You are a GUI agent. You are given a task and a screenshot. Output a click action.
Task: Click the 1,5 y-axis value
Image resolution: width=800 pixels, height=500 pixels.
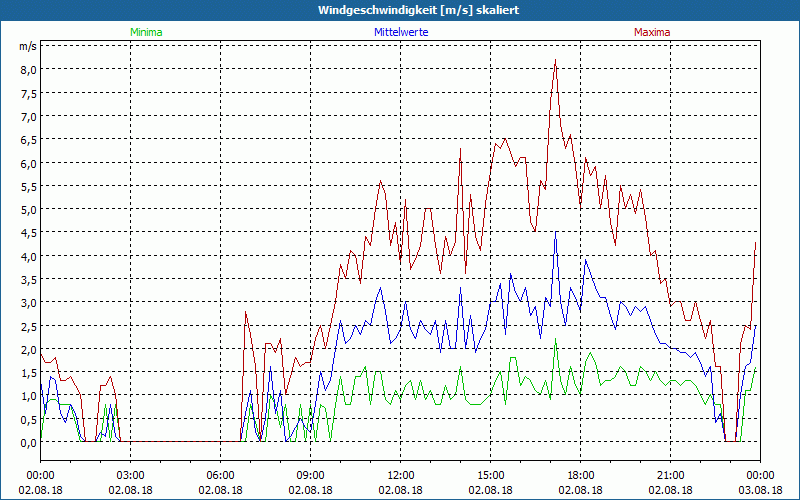[28, 373]
